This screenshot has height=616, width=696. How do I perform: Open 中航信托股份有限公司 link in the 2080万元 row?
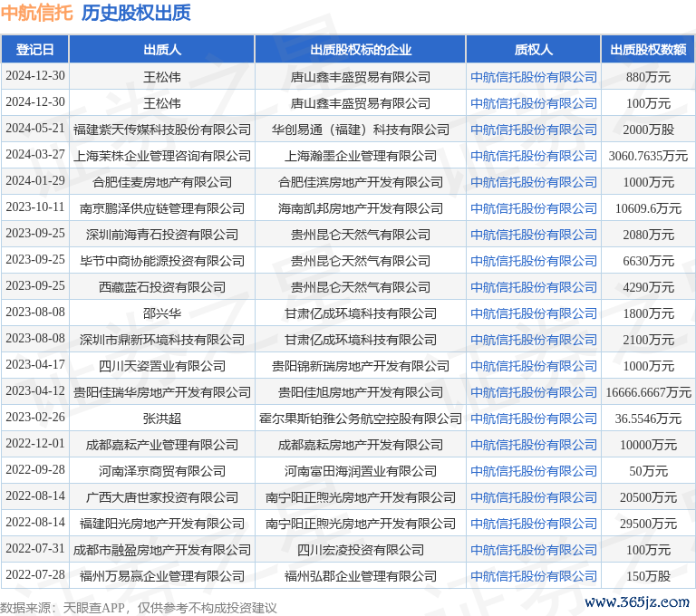534,235
